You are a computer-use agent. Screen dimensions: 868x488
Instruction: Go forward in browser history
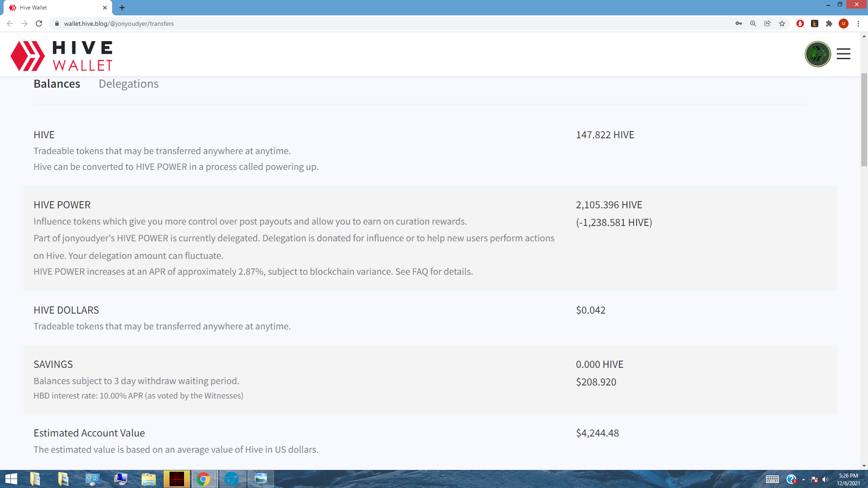24,23
